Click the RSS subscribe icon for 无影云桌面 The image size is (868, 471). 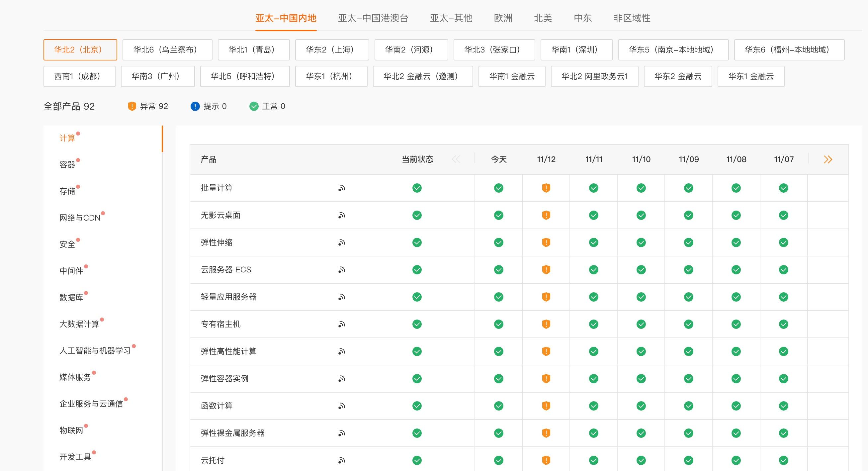pos(342,216)
